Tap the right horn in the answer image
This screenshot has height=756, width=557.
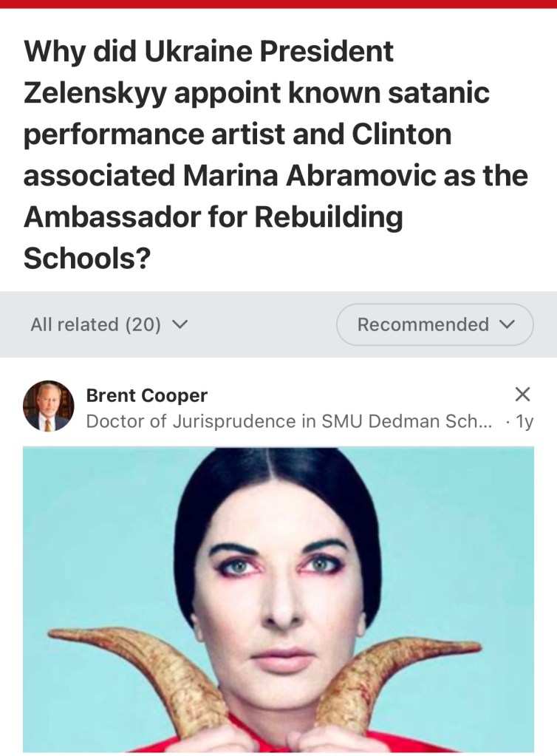tap(395, 675)
